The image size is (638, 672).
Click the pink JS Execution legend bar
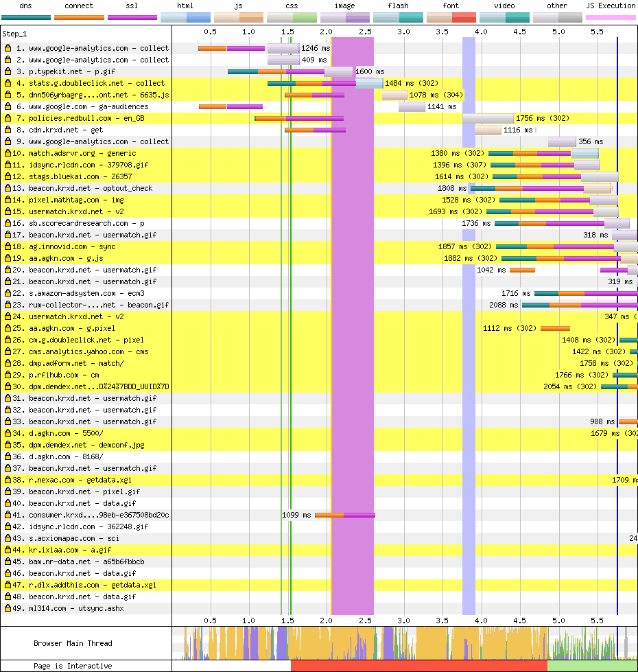point(611,18)
